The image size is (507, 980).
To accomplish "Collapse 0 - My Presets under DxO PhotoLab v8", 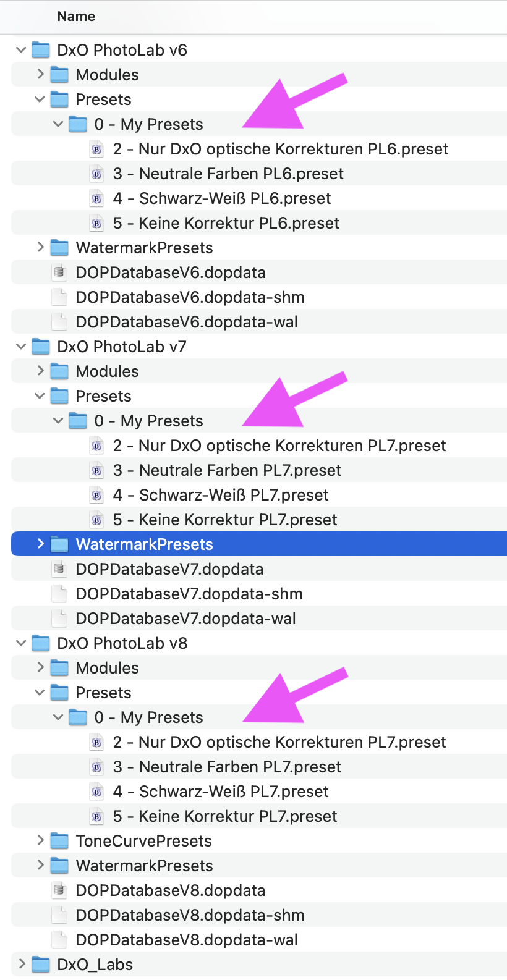I will [58, 717].
